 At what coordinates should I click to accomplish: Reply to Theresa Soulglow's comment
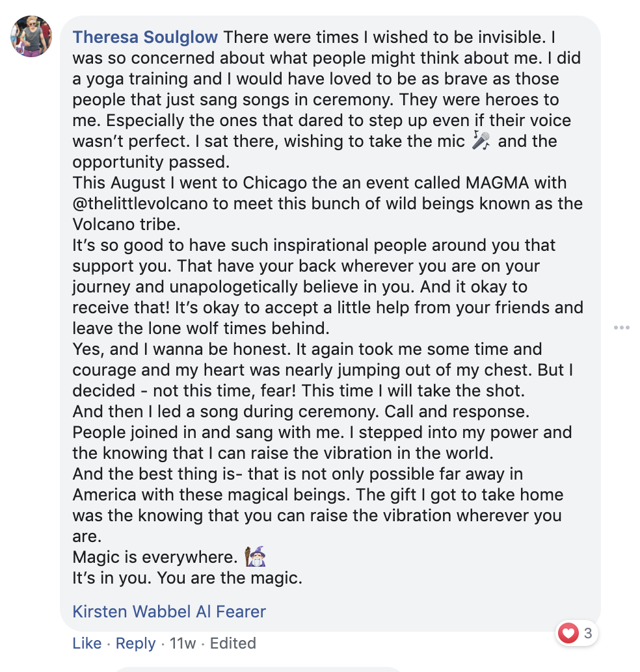pos(135,643)
